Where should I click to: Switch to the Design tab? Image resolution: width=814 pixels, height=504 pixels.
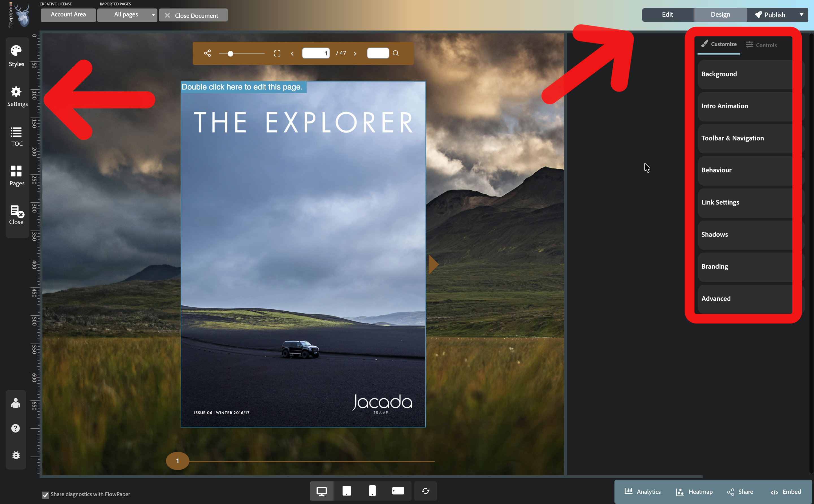tap(720, 15)
